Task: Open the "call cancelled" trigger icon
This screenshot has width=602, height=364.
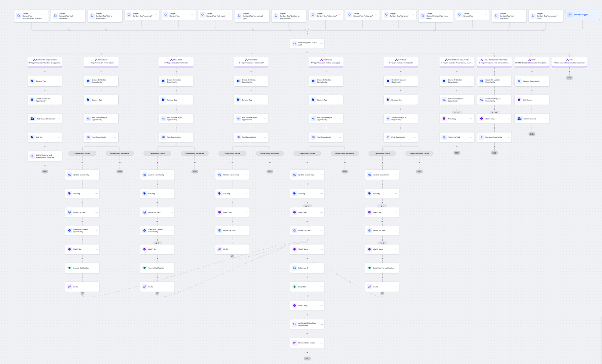Action: pyautogui.click(x=55, y=15)
